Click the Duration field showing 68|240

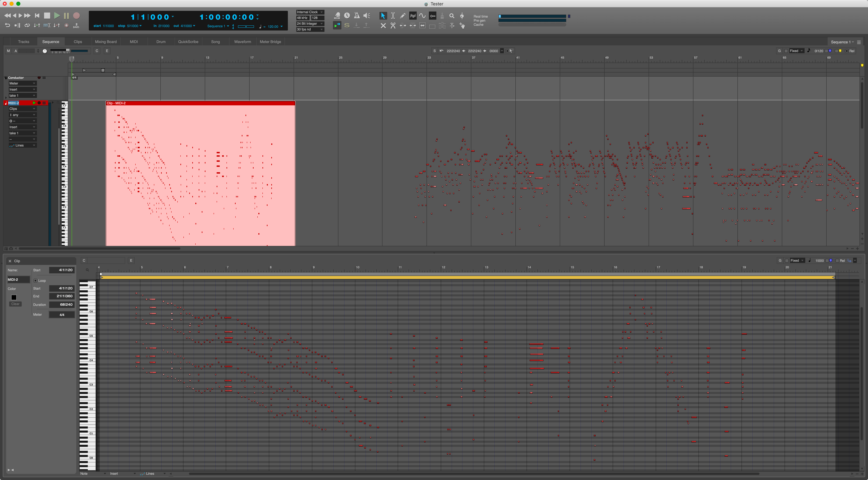point(61,305)
